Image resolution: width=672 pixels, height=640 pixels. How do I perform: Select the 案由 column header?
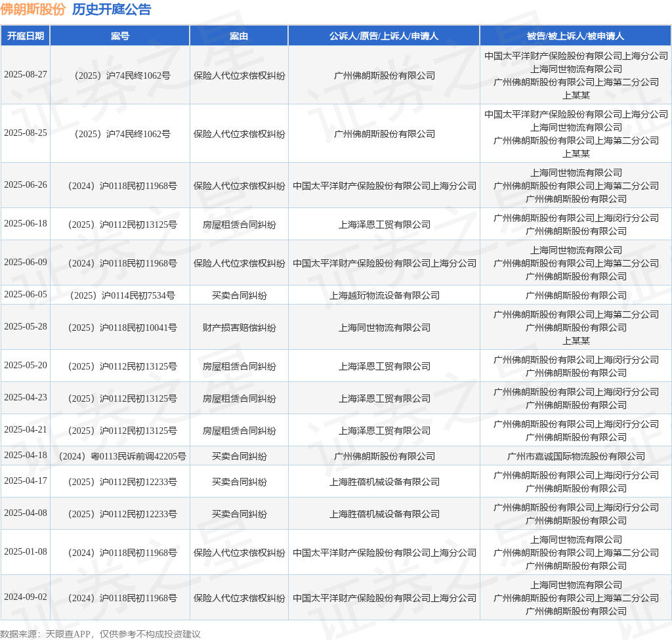[x=239, y=36]
